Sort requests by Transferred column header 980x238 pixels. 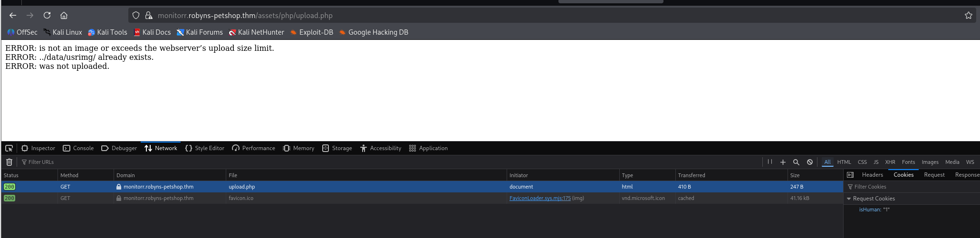pyautogui.click(x=692, y=175)
